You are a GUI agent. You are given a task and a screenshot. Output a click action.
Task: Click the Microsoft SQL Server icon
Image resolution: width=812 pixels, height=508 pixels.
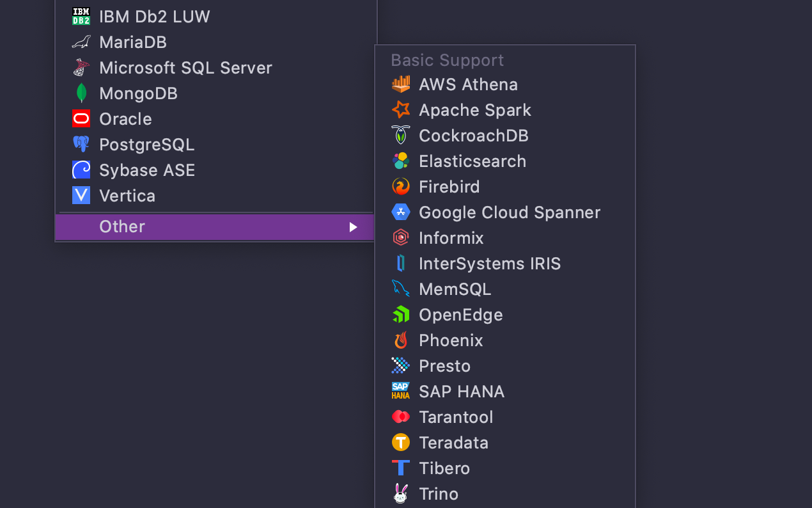pyautogui.click(x=81, y=68)
